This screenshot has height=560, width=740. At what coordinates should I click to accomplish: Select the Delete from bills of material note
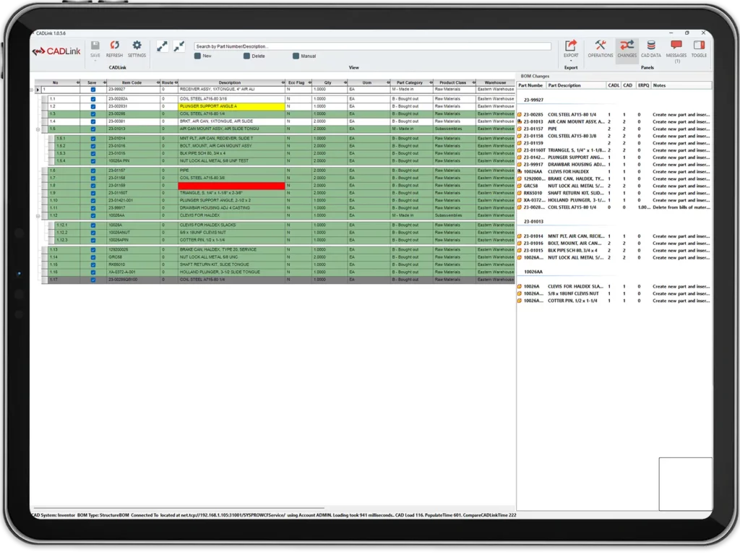pyautogui.click(x=681, y=207)
